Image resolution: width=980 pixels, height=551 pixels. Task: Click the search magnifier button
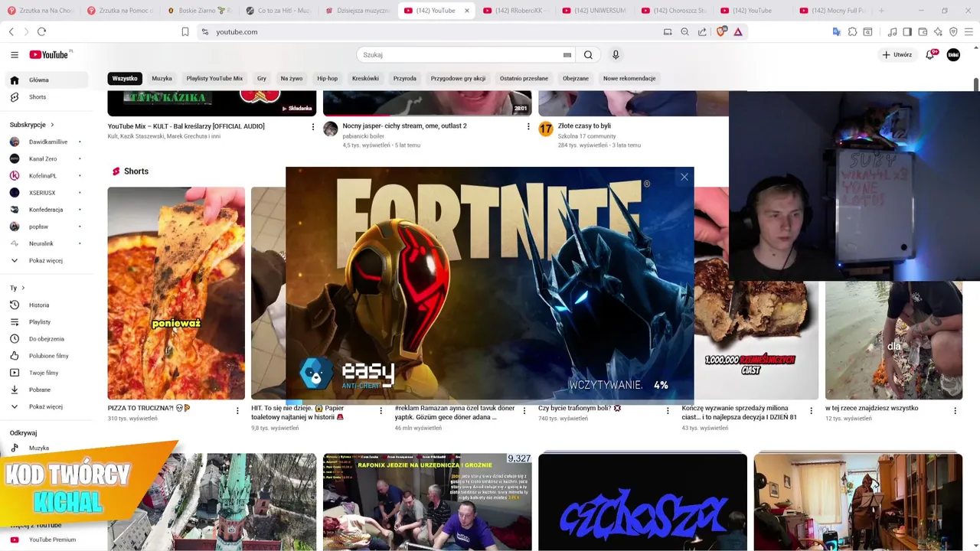pos(588,54)
